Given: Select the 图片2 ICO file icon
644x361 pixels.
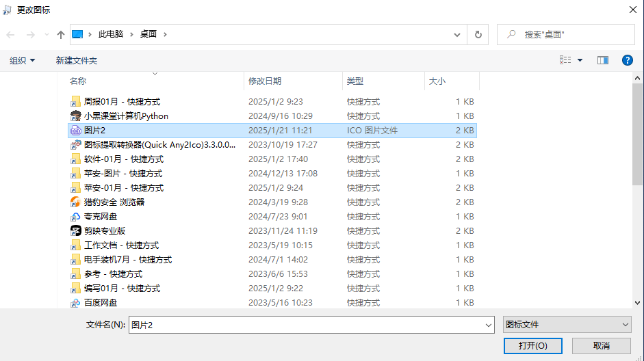Looking at the screenshot, I should tap(75, 131).
